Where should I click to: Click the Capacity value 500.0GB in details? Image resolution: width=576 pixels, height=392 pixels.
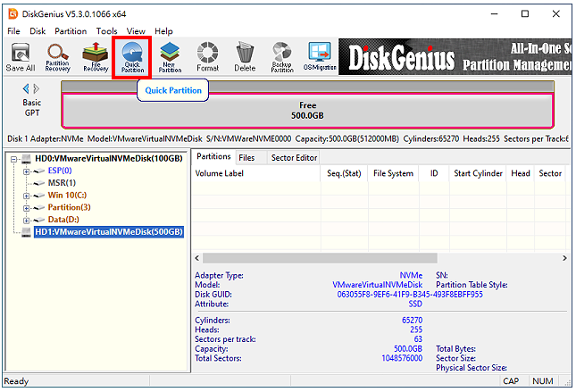[408, 348]
